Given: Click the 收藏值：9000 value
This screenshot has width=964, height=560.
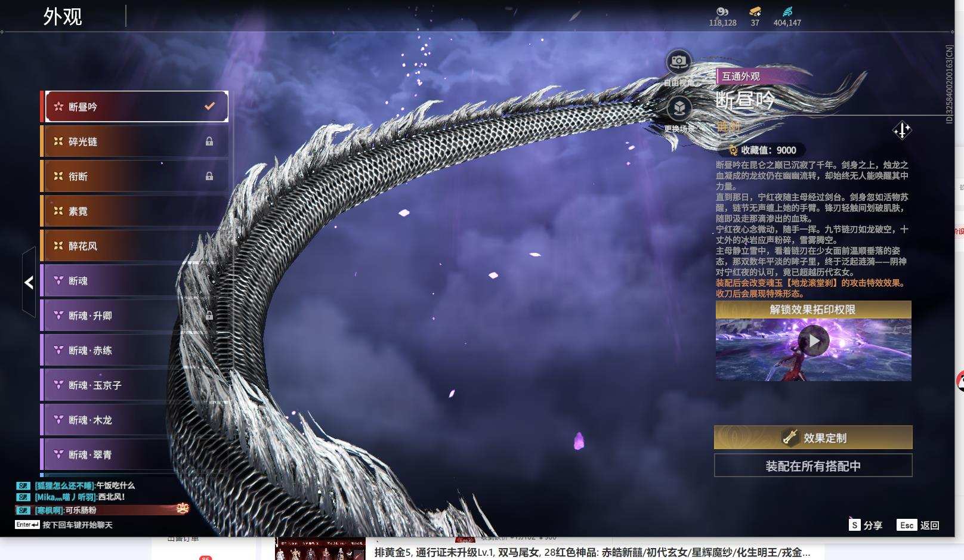Looking at the screenshot, I should [769, 150].
